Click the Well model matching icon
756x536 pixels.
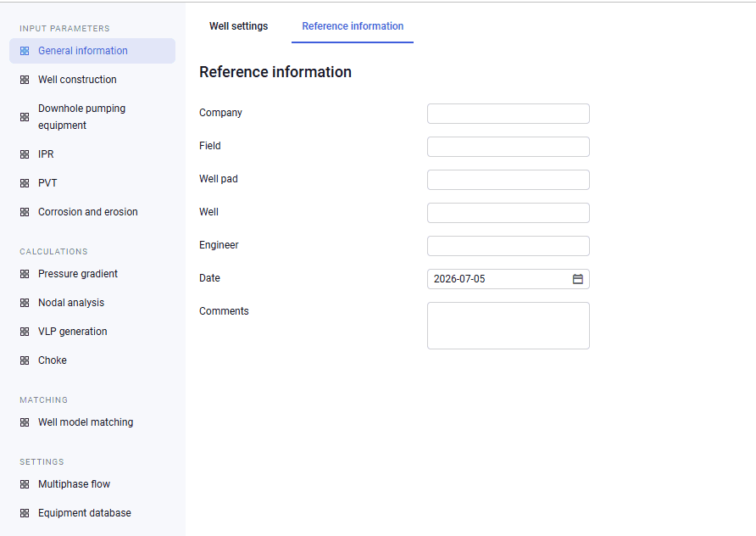pyautogui.click(x=25, y=422)
